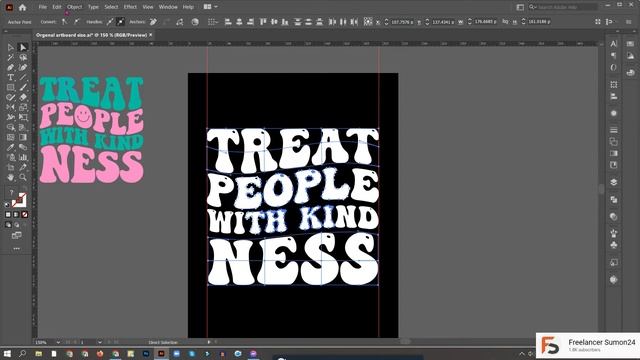The height and width of the screenshot is (360, 640).
Task: Open the Object menu
Action: 74,7
